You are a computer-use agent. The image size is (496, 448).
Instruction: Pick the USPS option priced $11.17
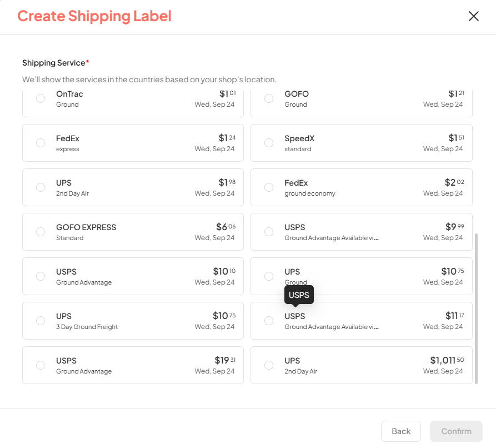tap(269, 321)
